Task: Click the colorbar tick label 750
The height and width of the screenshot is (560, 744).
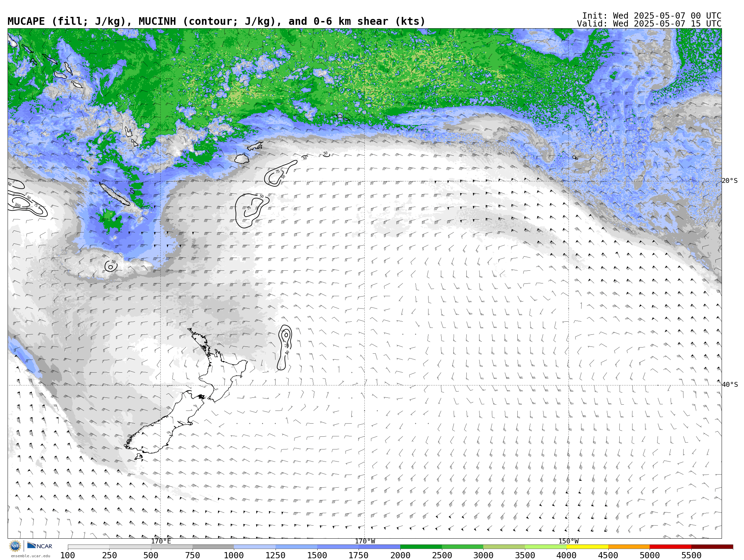Action: (193, 555)
